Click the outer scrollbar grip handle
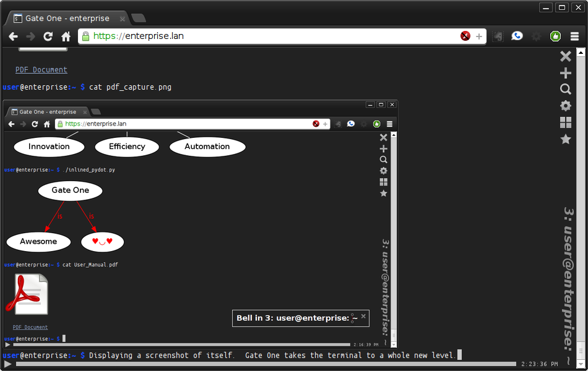 tap(581, 351)
